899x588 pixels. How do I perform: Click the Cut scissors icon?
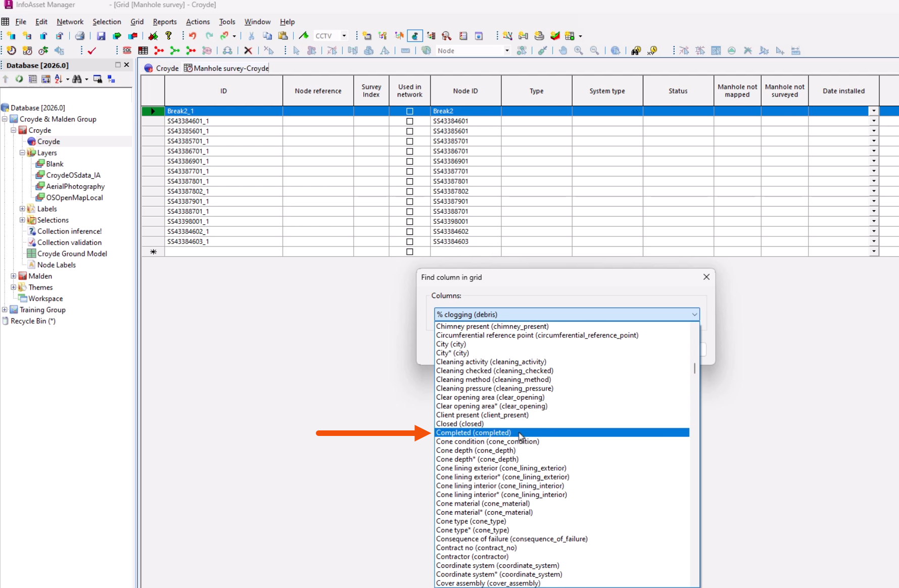click(x=251, y=35)
